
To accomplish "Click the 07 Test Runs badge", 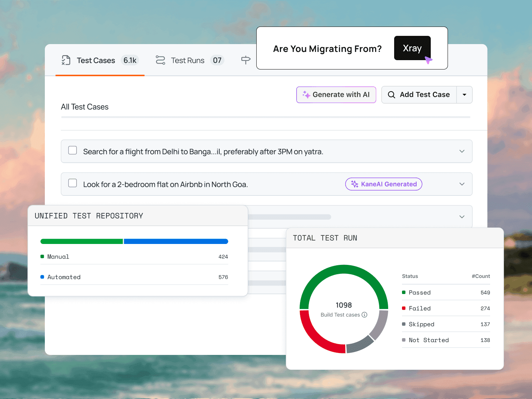I will coord(217,61).
